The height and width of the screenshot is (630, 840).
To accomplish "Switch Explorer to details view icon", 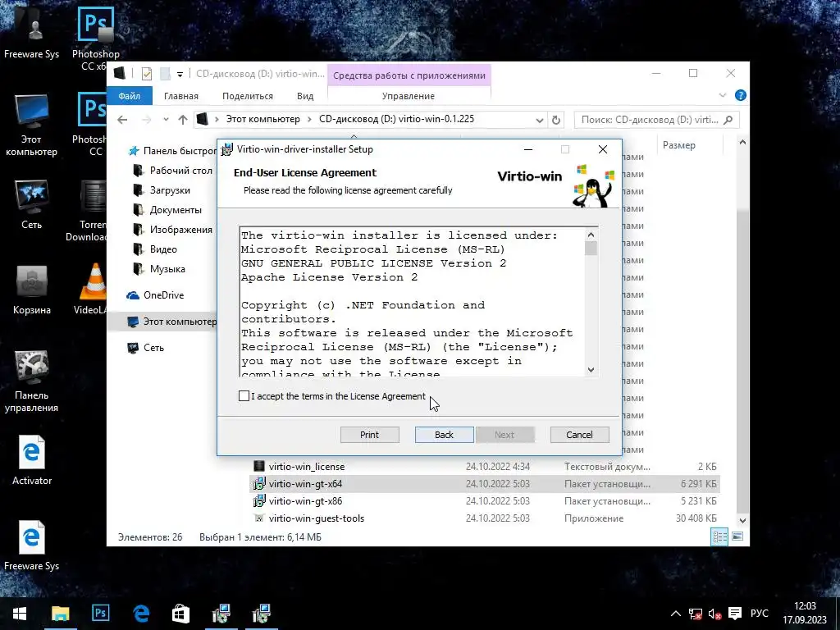I will click(x=719, y=536).
